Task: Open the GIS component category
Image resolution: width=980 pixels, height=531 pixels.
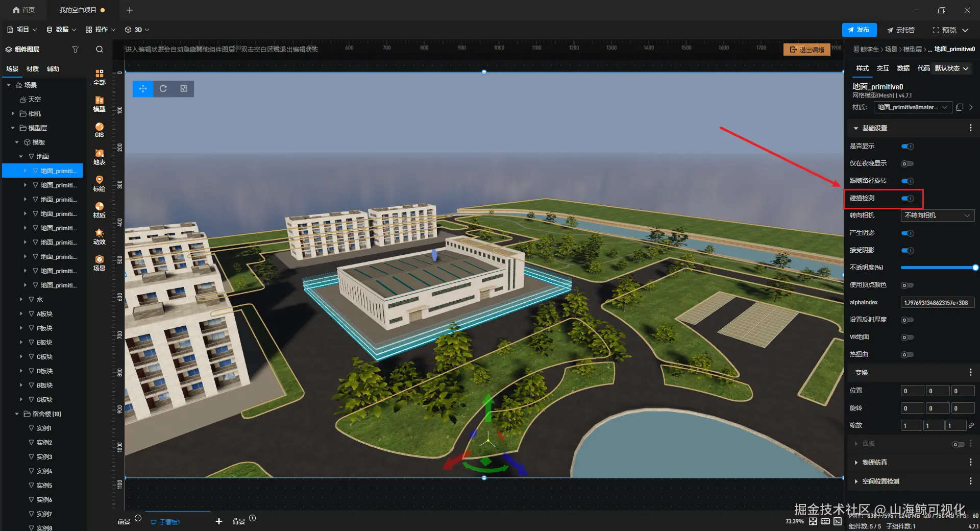Action: pyautogui.click(x=99, y=130)
